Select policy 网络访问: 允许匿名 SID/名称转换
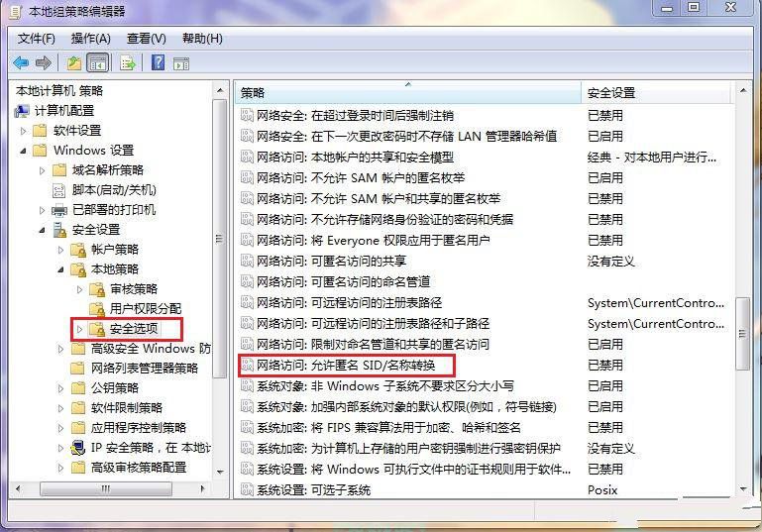Image resolution: width=762 pixels, height=532 pixels. click(x=346, y=365)
